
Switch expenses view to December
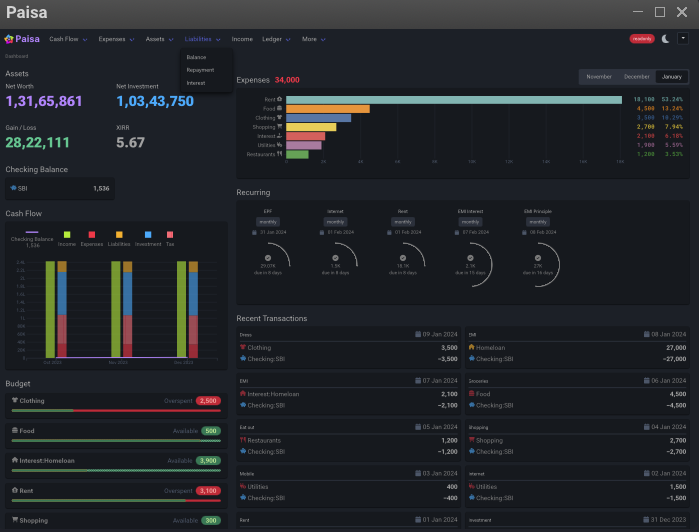637,77
